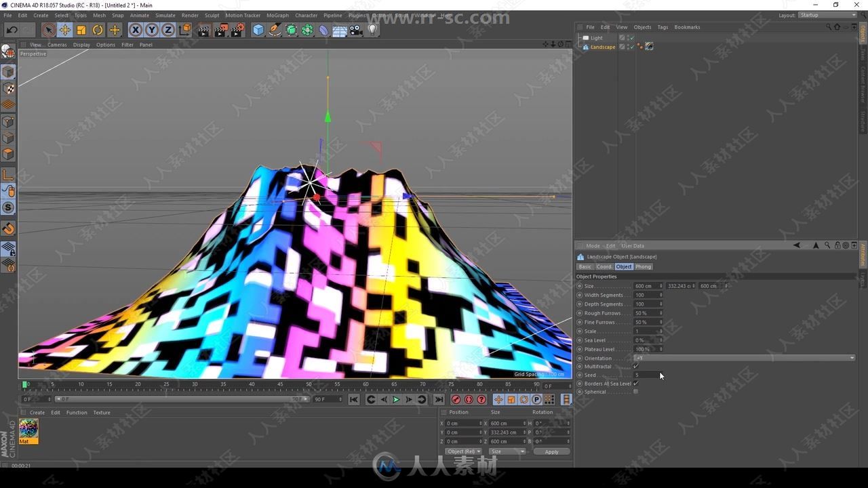Toggle the Multifractal checkbox

pos(635,367)
